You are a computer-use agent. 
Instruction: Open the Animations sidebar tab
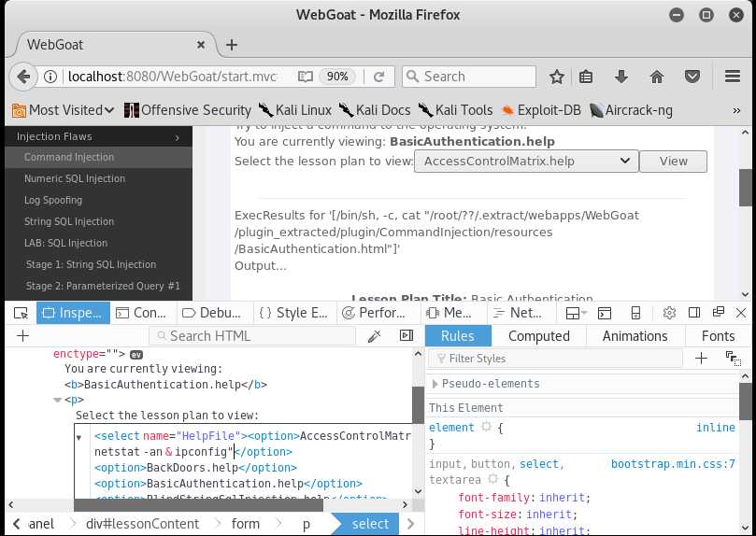pyautogui.click(x=635, y=335)
